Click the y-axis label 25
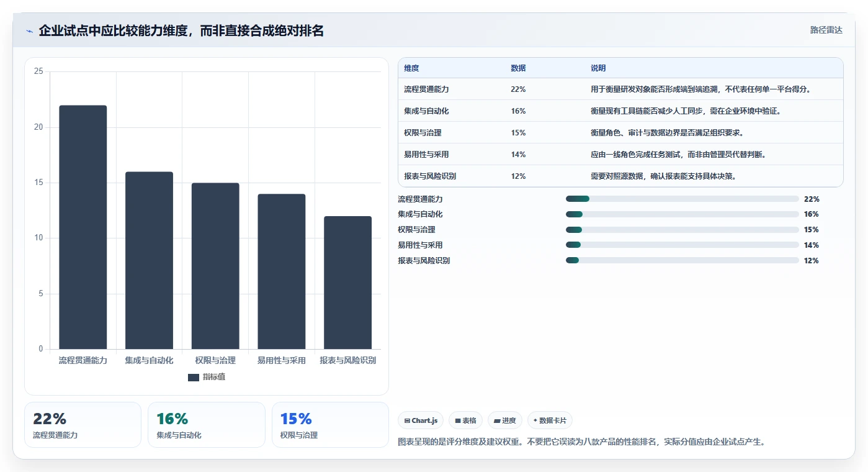 click(x=38, y=71)
